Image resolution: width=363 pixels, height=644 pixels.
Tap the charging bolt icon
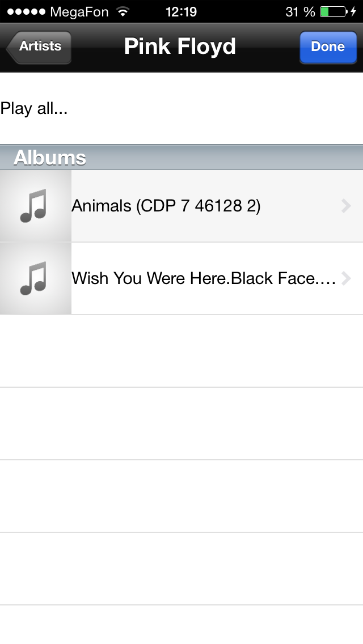point(354,12)
